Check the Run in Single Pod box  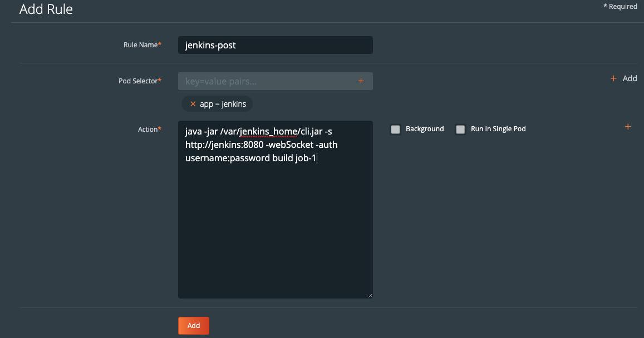click(460, 130)
